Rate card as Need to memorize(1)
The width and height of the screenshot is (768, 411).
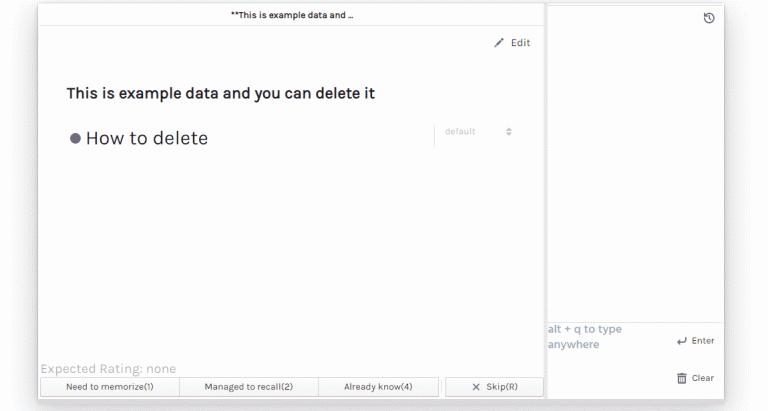110,387
